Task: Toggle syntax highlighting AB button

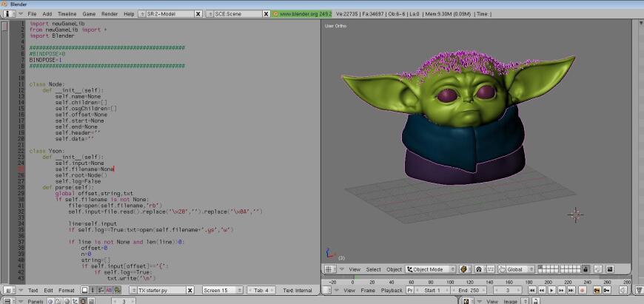Action: (109, 291)
